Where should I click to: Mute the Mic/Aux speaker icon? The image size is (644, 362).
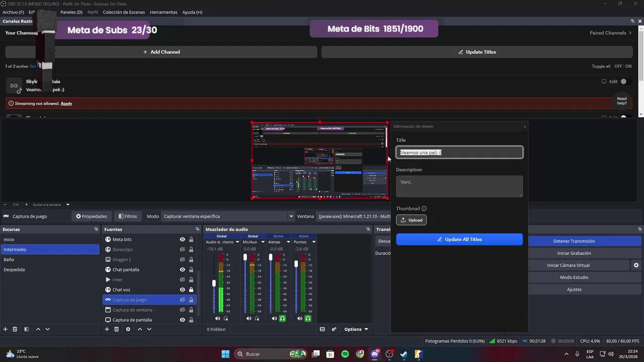pyautogui.click(x=249, y=318)
